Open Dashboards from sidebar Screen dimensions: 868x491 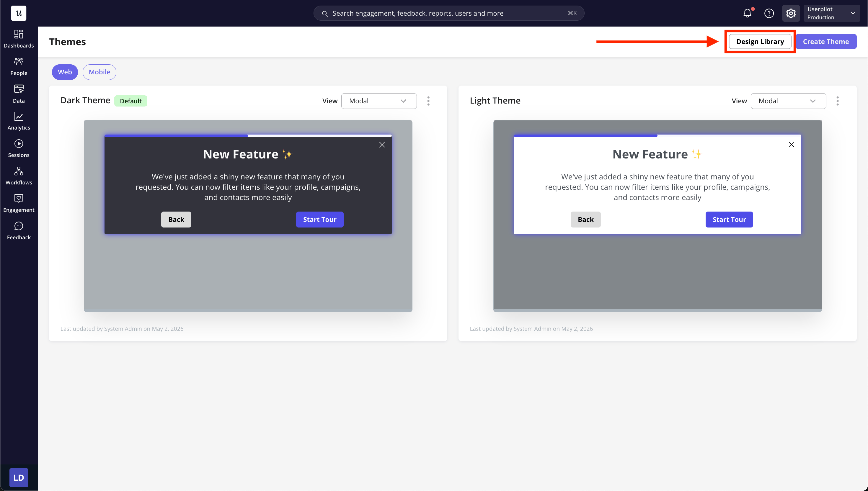coord(19,39)
